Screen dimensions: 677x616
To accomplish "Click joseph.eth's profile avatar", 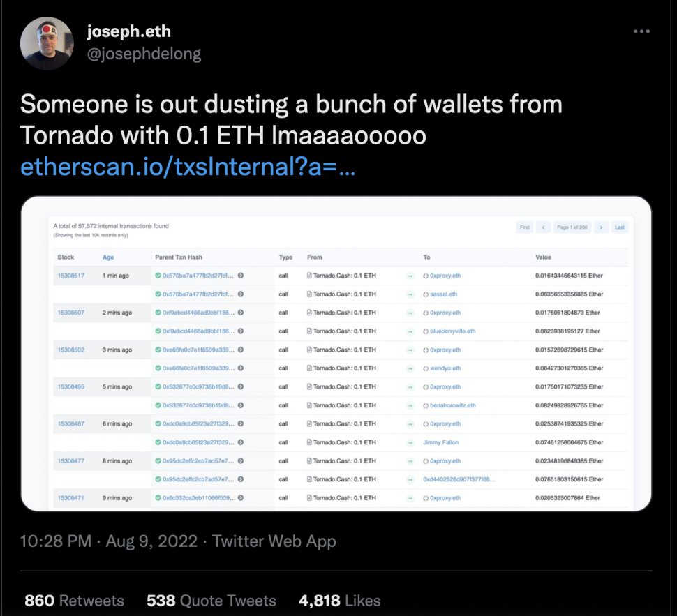I will [47, 43].
